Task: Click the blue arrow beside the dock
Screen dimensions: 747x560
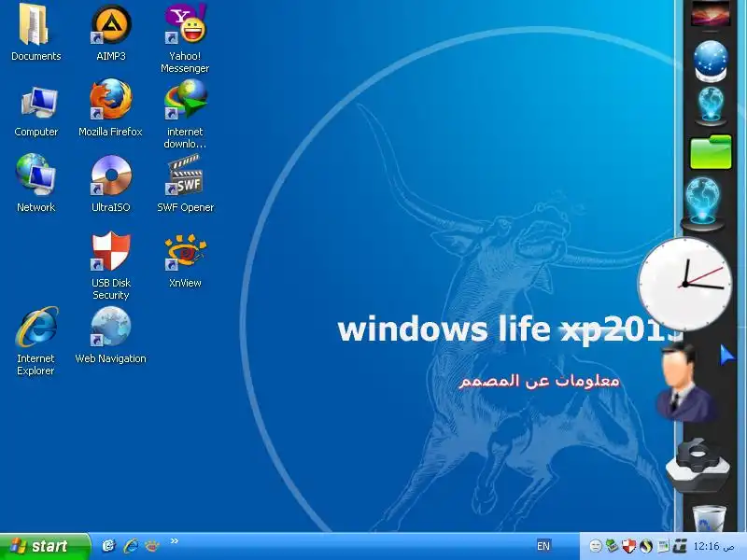Action: pos(727,356)
